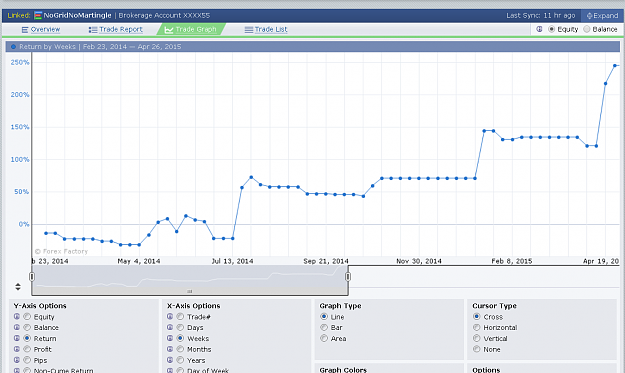625x373 pixels.
Task: Click the right handle of range selector
Action: pyautogui.click(x=348, y=277)
